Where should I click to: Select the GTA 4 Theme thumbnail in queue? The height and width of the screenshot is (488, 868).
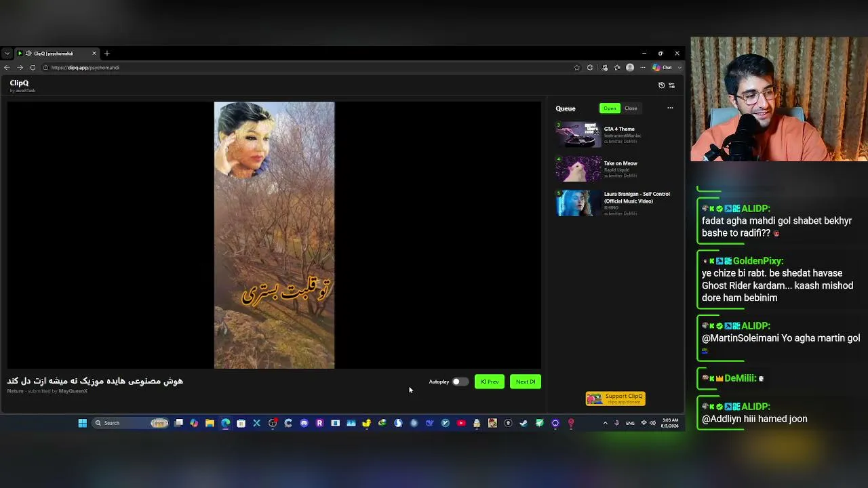click(x=578, y=134)
